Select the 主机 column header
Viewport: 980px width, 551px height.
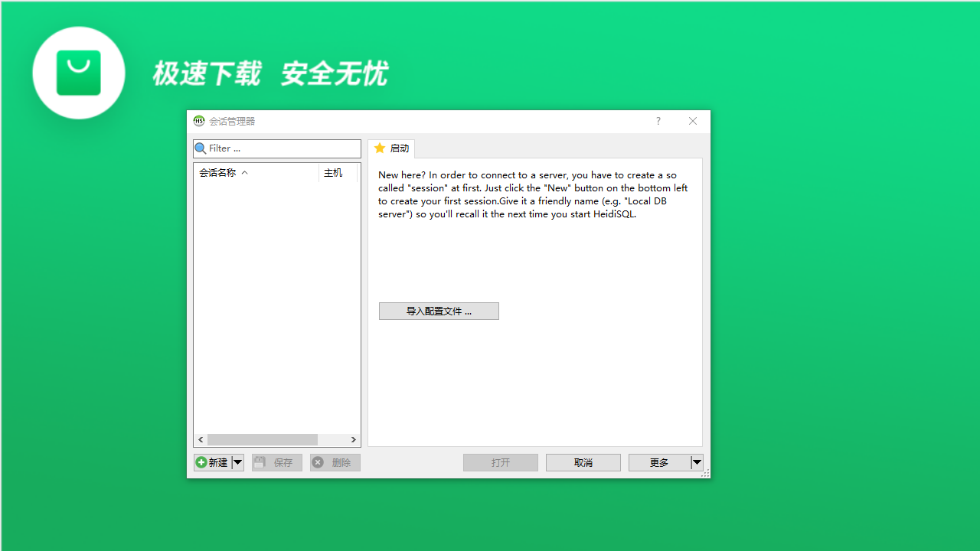333,172
